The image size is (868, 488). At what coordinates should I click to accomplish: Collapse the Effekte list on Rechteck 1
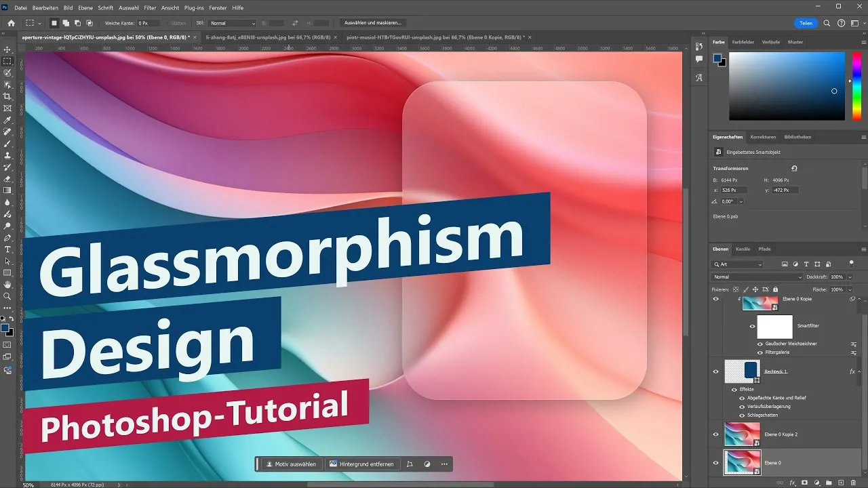coord(859,372)
